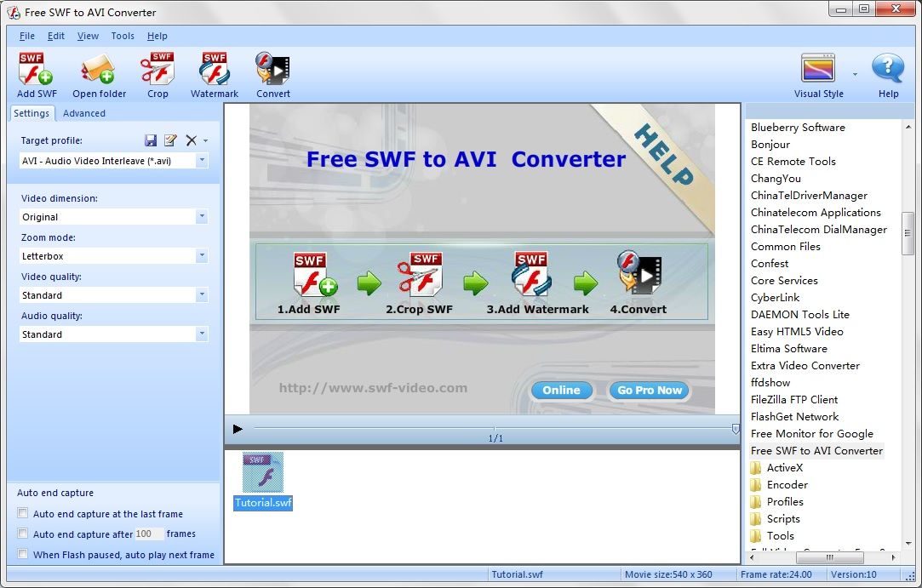Viewport: 922px width, 588px height.
Task: Click the HELP ribbon banner in preview
Action: coord(663,155)
